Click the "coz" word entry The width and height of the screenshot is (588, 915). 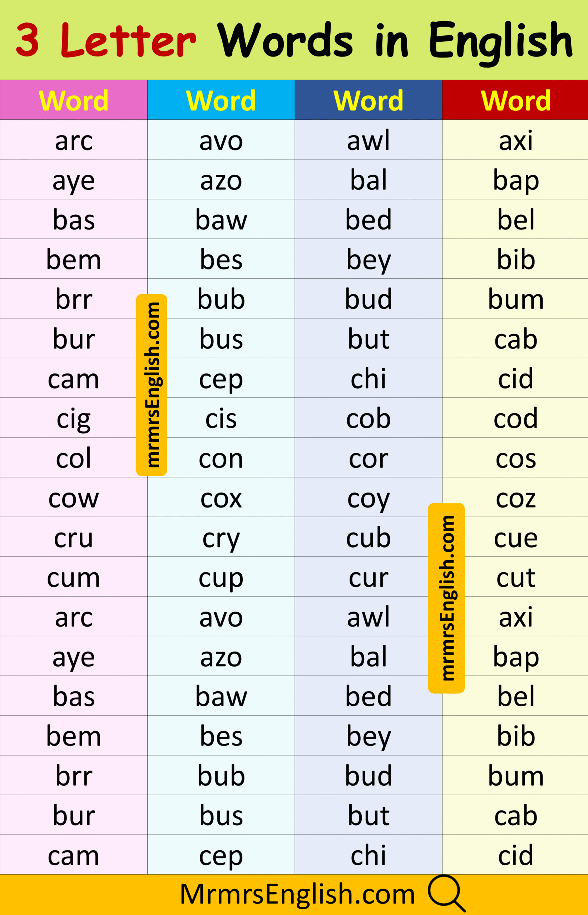pos(515,498)
